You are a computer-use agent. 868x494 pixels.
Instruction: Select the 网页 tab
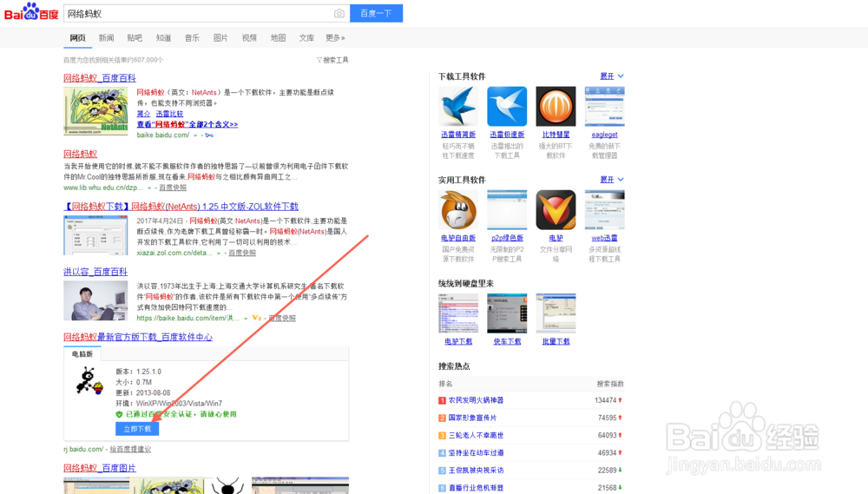tap(77, 37)
